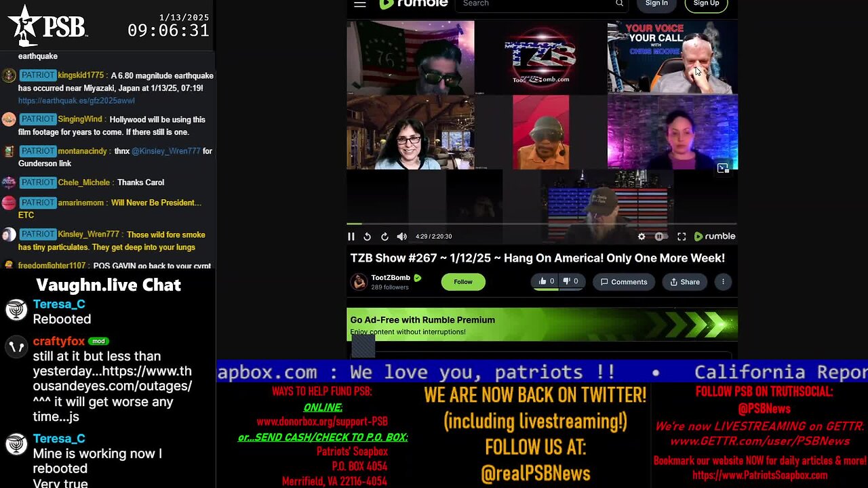Screen dimensions: 868x488
Task: Mute the video volume
Action: (x=401, y=237)
